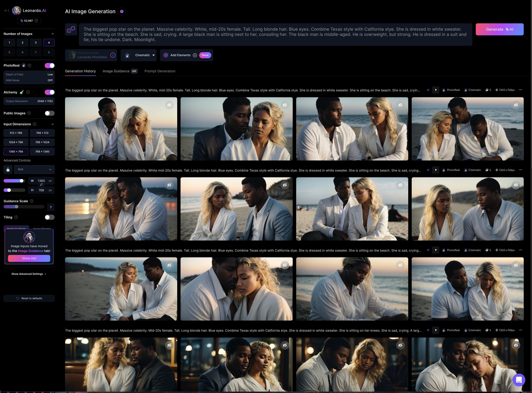Click the up-arrow button on the third generation row
Screen dimensions: 532x393
(x=436, y=250)
